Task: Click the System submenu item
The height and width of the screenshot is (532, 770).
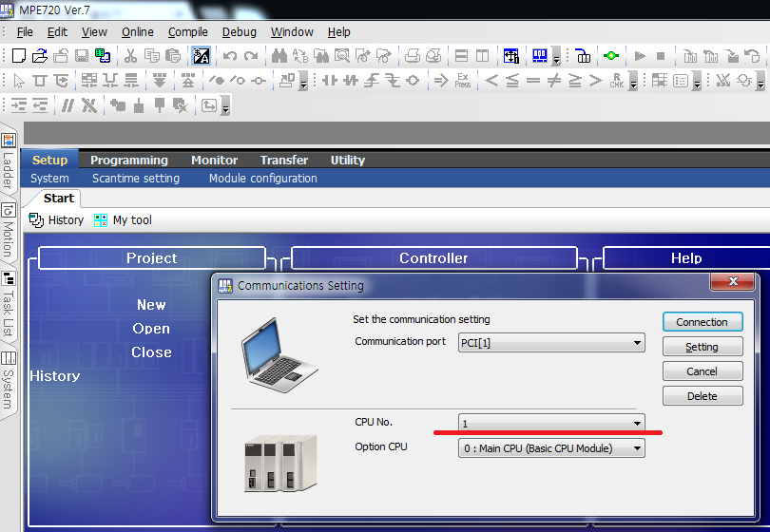Action: click(x=49, y=179)
